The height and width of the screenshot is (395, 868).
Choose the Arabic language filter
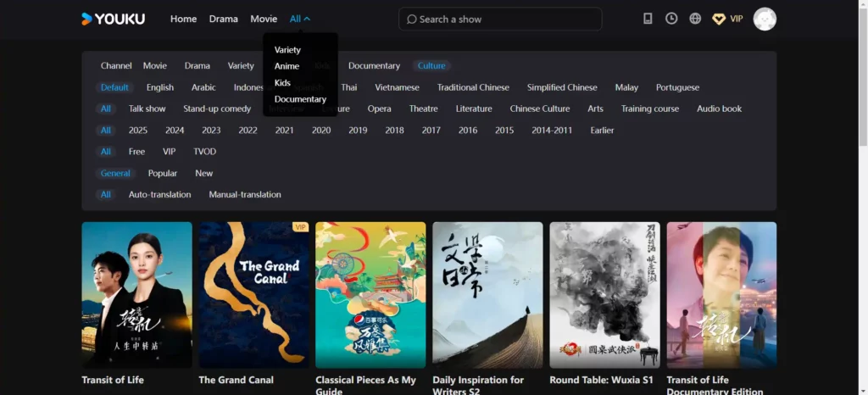point(203,87)
